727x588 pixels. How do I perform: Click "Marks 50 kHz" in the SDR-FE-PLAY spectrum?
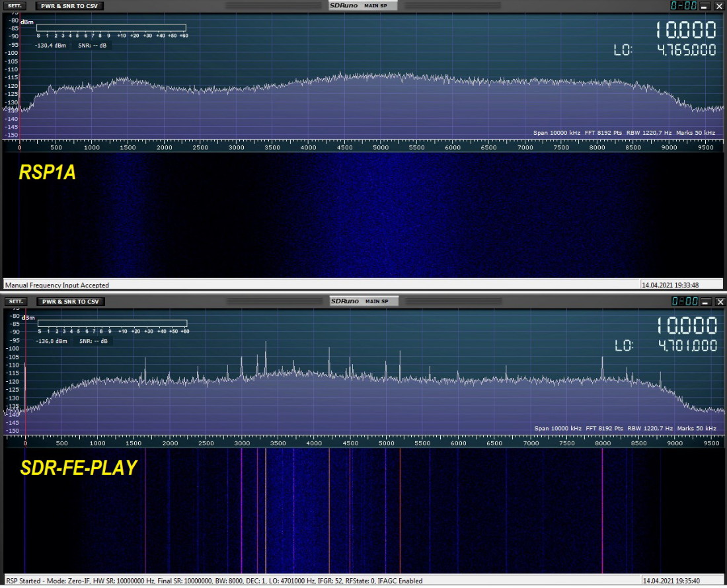(697, 428)
